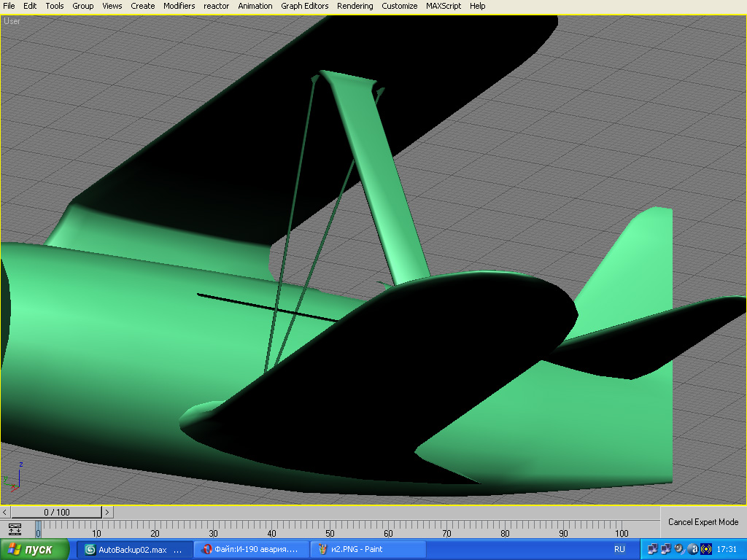Screen dimensions: 747x560
Task: Click the round 'a' tray icon
Action: click(x=693, y=550)
